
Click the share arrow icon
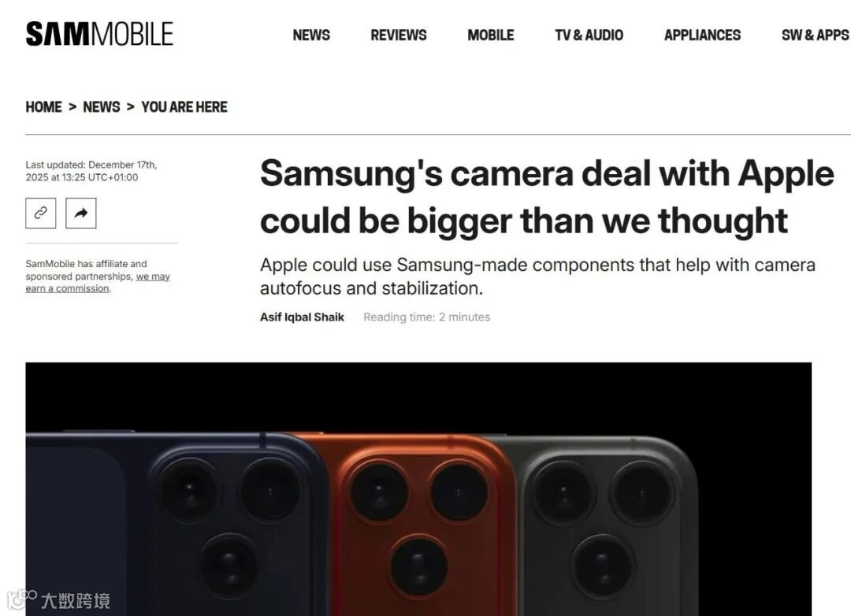click(x=81, y=213)
